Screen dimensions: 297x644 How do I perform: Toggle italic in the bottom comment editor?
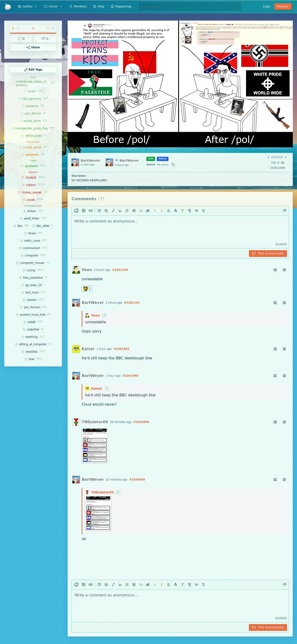[x=113, y=585]
